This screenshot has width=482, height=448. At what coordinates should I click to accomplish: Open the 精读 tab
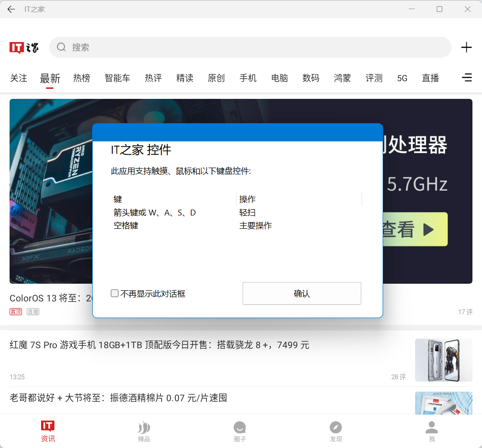(x=185, y=78)
